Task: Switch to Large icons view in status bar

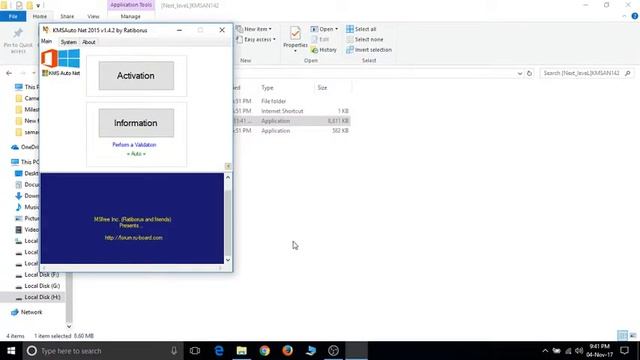Action: (633, 336)
